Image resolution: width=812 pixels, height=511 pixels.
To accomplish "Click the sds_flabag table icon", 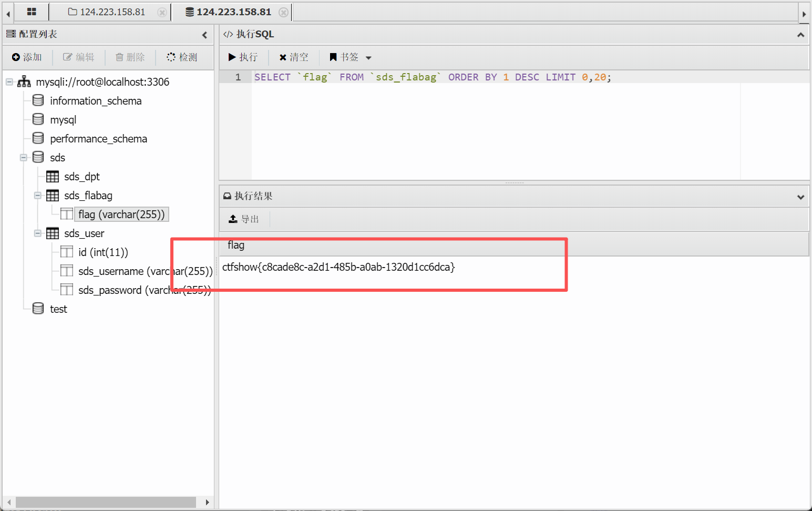I will click(x=53, y=195).
